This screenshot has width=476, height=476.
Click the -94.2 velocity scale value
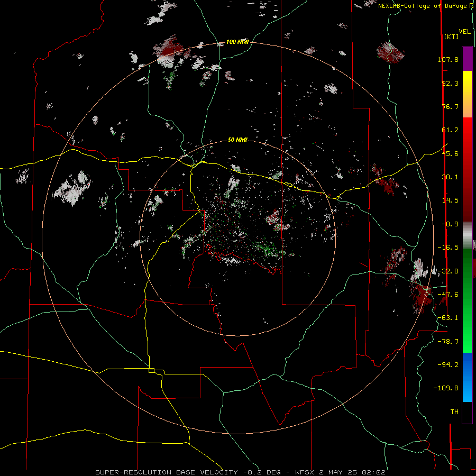coord(448,364)
